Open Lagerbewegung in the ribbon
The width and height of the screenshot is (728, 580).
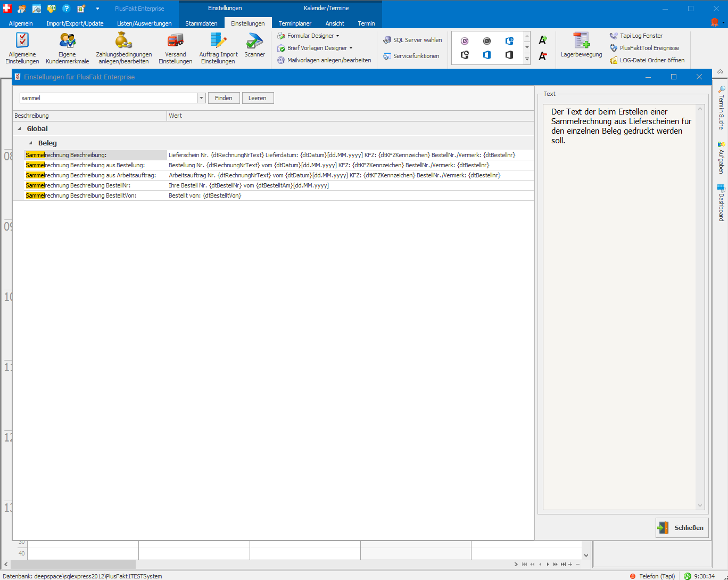click(581, 45)
